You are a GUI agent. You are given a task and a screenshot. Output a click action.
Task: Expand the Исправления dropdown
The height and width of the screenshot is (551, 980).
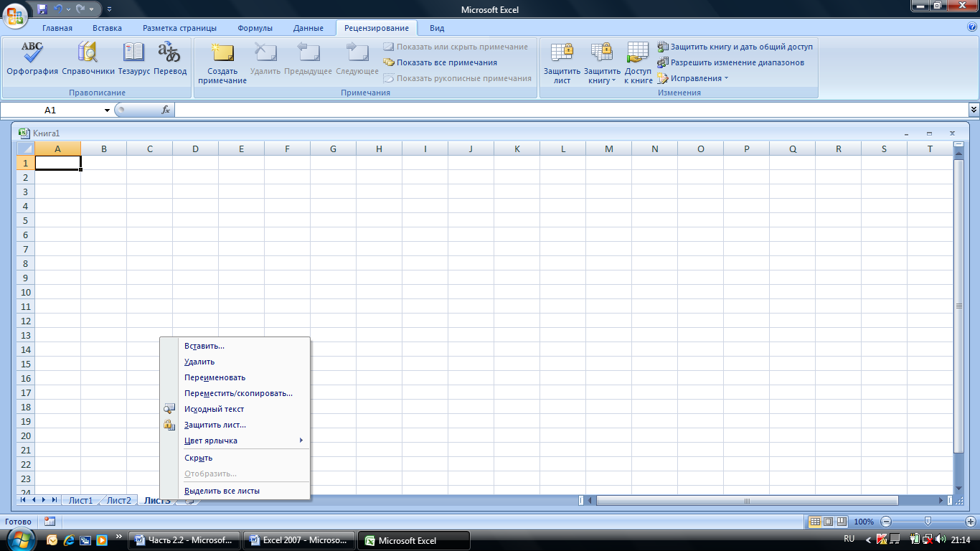pyautogui.click(x=693, y=78)
